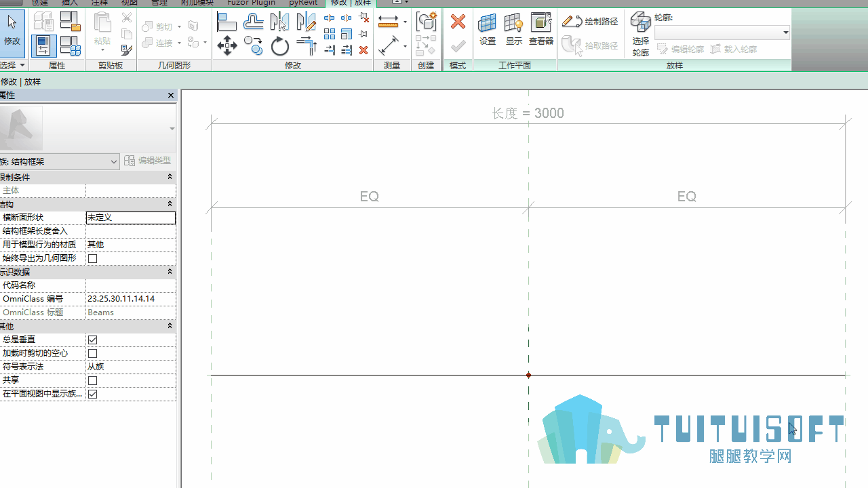Close the Properties panel
Image resolution: width=868 pixels, height=488 pixels.
[x=171, y=96]
